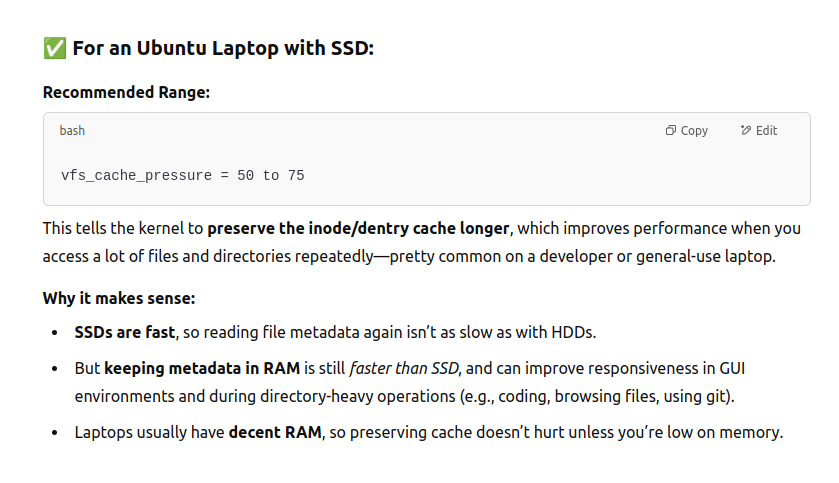839x483 pixels.
Task: Click the Ubuntu Laptop with SSD heading
Action: tap(223, 48)
